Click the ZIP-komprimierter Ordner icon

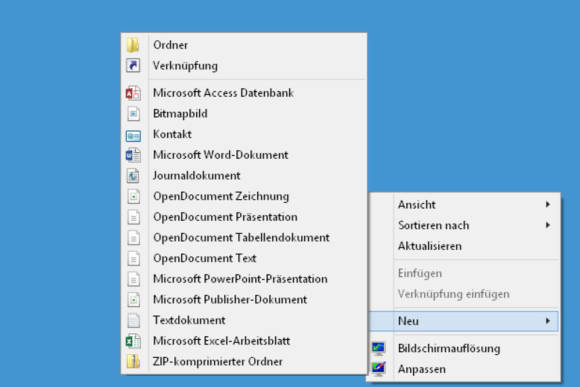point(133,361)
